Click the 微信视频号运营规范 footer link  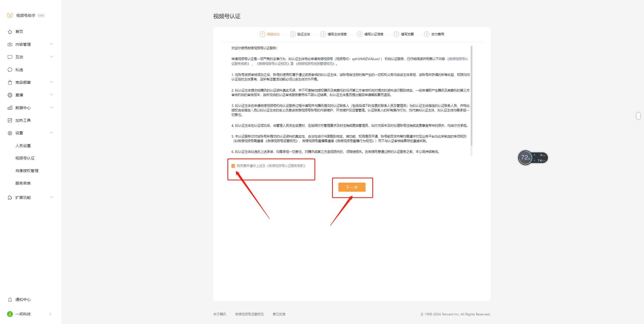(x=249, y=314)
